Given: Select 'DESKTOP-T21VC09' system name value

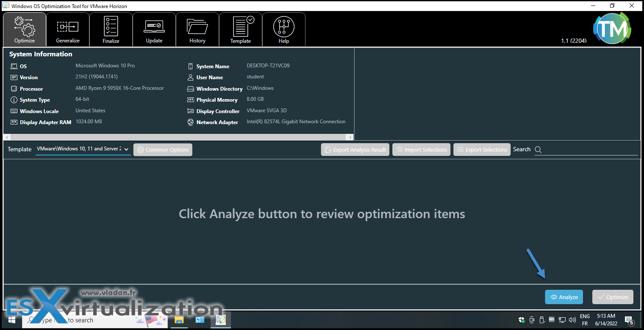Looking at the screenshot, I should pyautogui.click(x=268, y=66).
